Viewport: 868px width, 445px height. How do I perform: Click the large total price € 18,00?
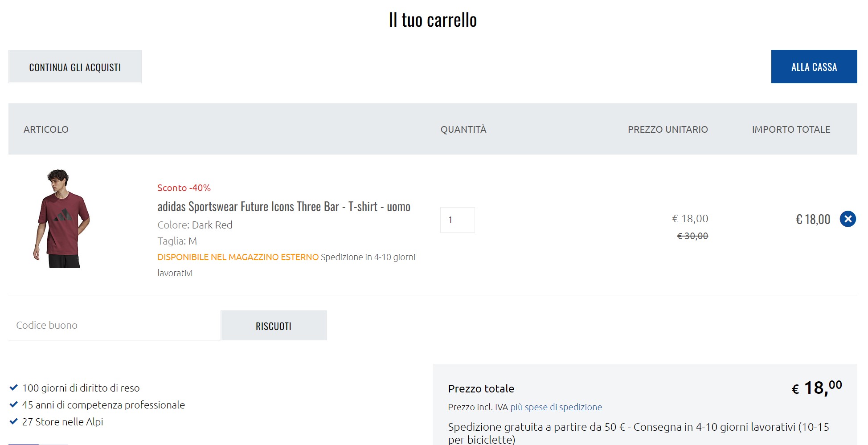click(817, 388)
